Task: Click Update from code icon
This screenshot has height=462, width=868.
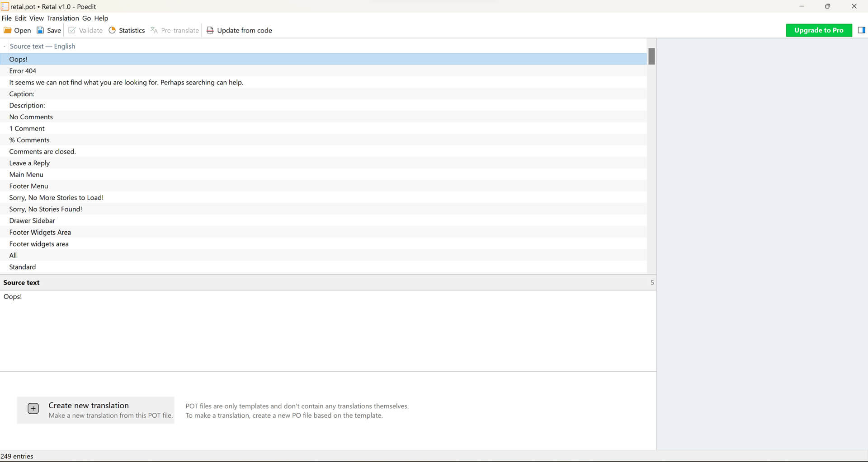Action: (x=210, y=30)
